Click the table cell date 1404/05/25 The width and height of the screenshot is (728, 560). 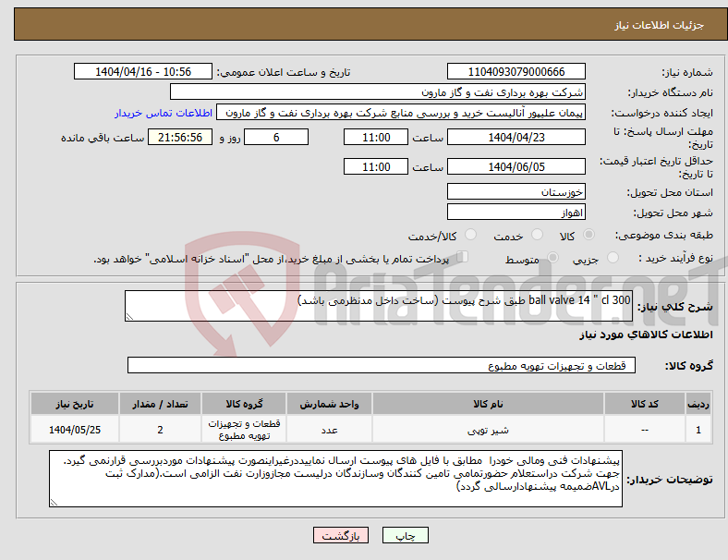click(x=75, y=430)
